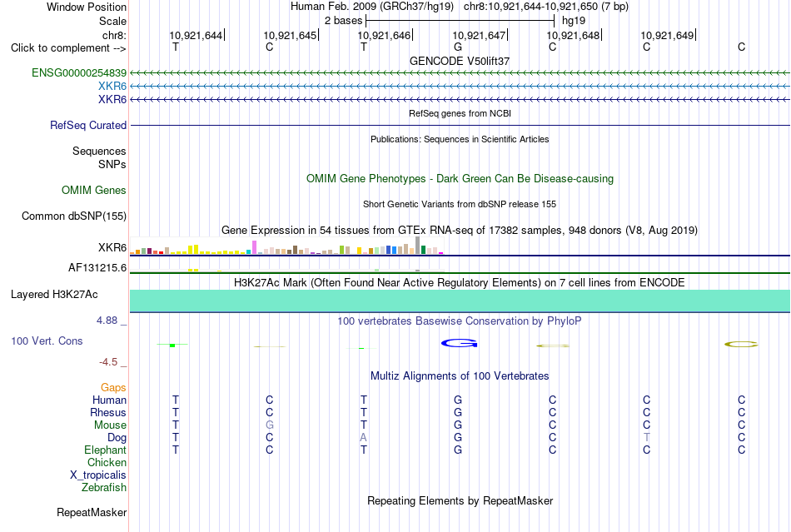
Task: Click the 100 Vert. Cons label
Action: pos(47,341)
